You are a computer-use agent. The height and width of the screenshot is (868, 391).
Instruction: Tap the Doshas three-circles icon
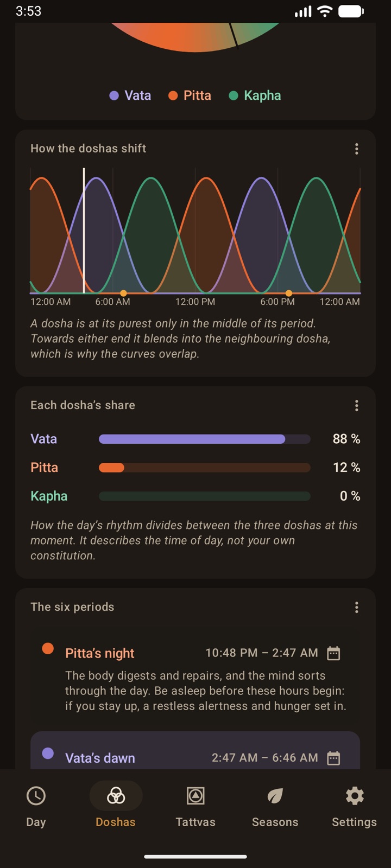[x=116, y=796]
